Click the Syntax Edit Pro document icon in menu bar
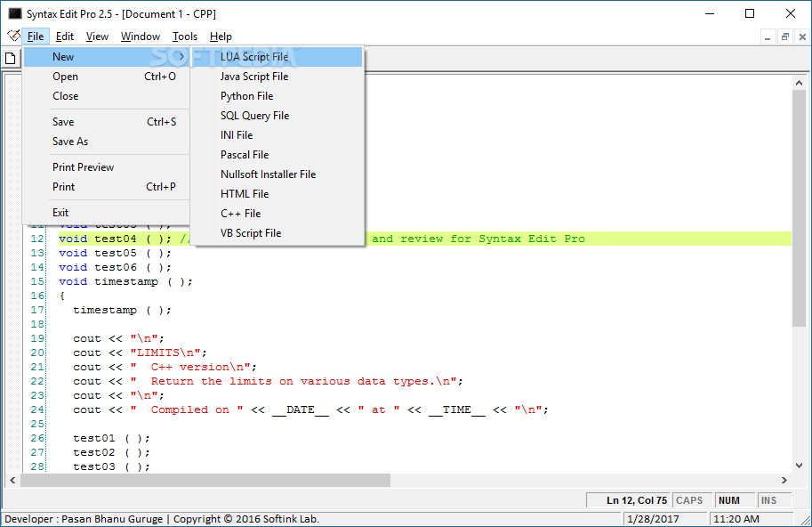This screenshot has width=812, height=527. click(13, 36)
